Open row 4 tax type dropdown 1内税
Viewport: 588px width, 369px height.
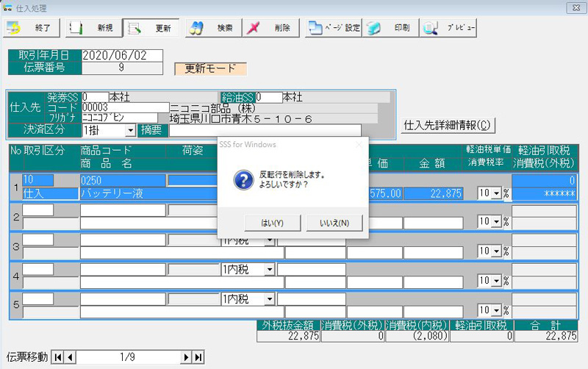pyautogui.click(x=269, y=270)
